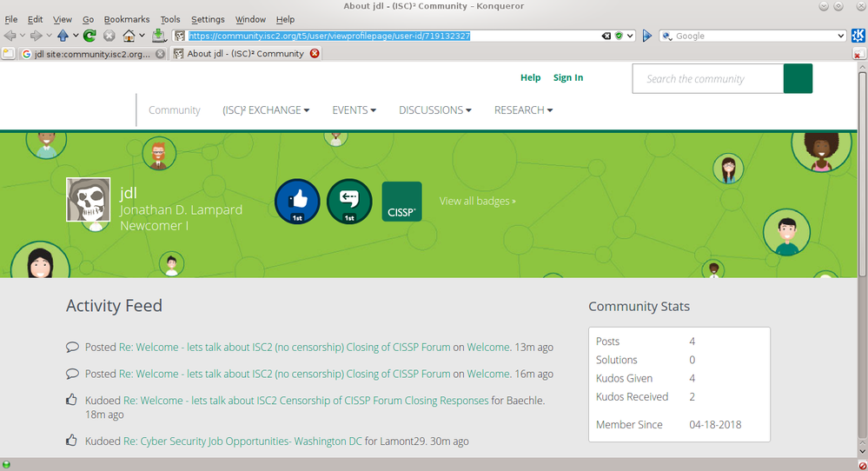This screenshot has width=868, height=471.
Task: Go forward with the Forward arrow button
Action: coord(36,36)
